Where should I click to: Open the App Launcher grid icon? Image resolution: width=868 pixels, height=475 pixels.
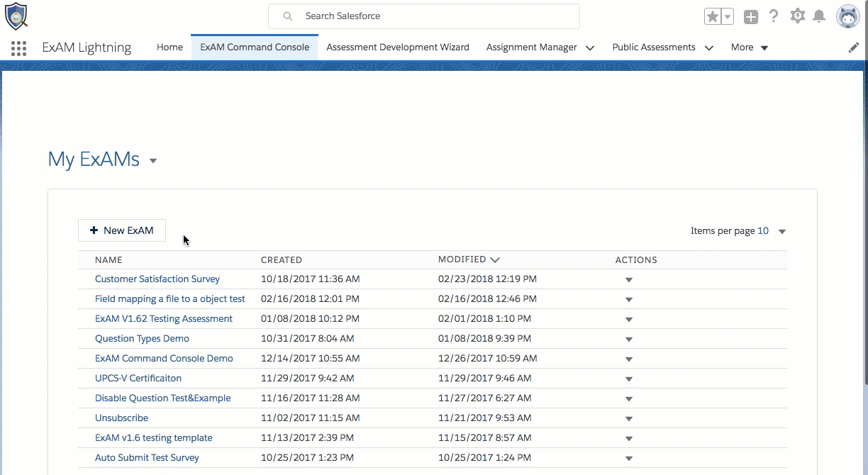coord(19,47)
